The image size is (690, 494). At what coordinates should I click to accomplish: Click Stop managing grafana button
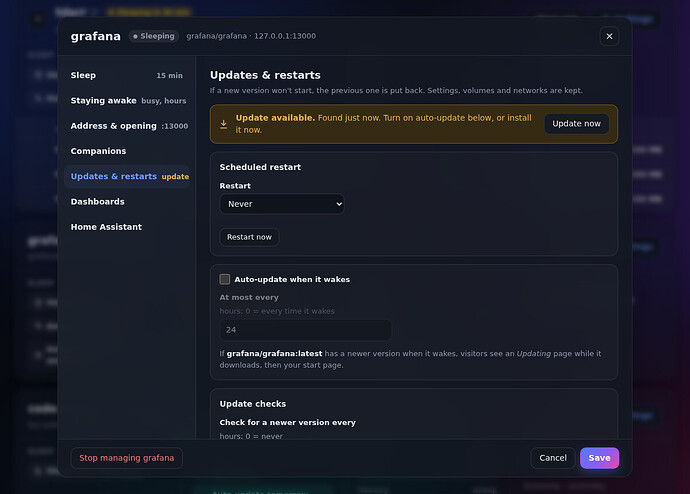point(127,458)
